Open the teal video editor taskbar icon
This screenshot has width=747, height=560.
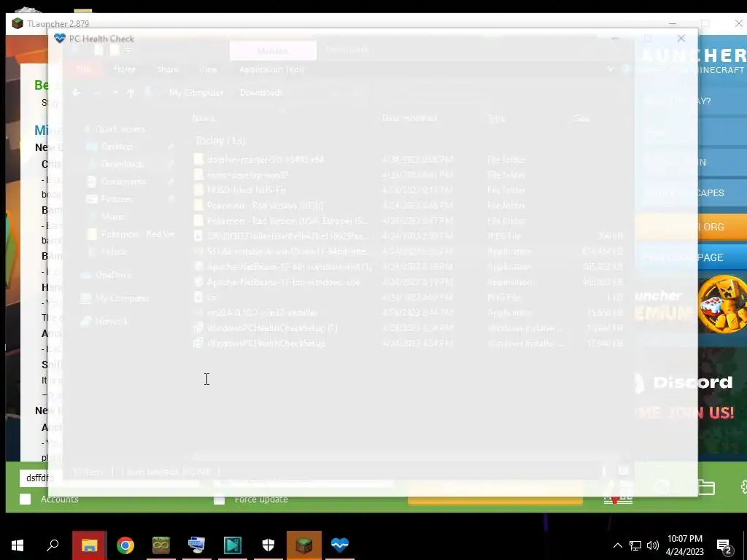pos(233,545)
